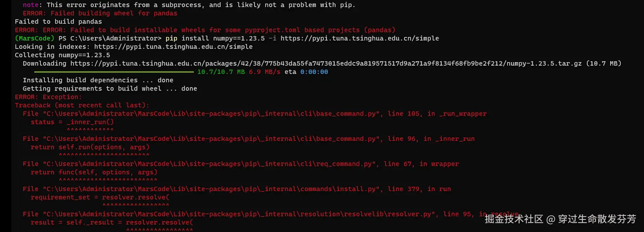Open the numpy-1.23.5.tar.gz download URL
The height and width of the screenshot is (232, 644).
pyautogui.click(x=326, y=63)
